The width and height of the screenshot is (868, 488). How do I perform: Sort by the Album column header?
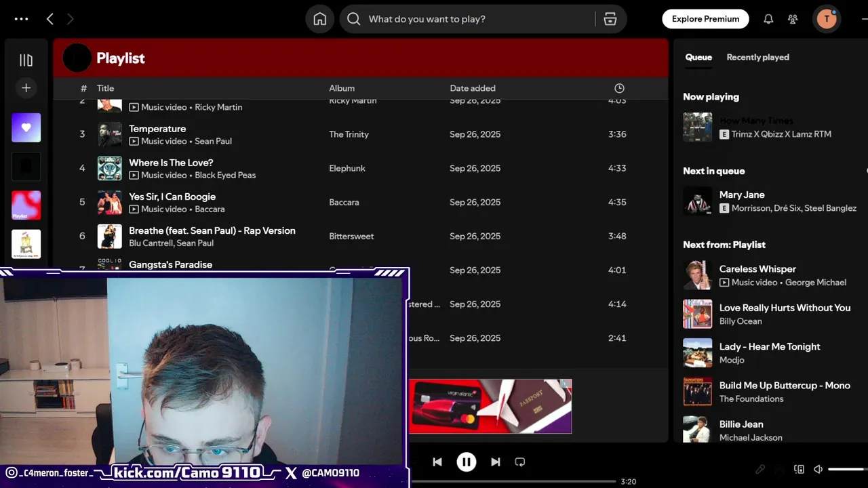pyautogui.click(x=342, y=88)
